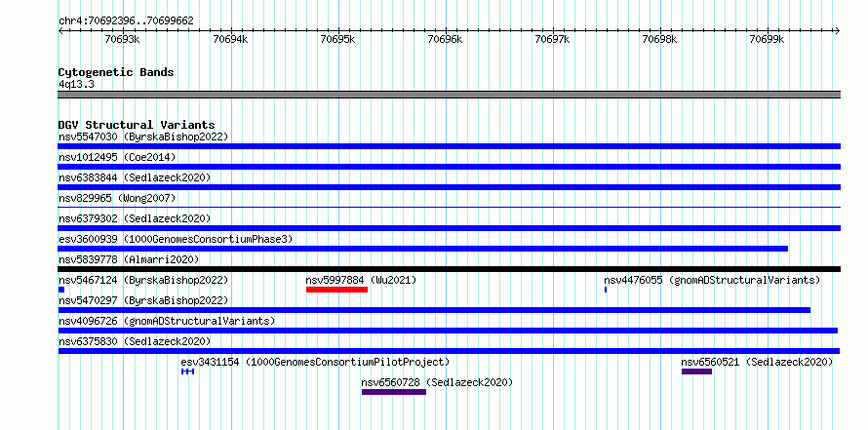Click the nsv4096726 blue variant bar
The width and height of the screenshot is (868, 430).
coord(448,331)
